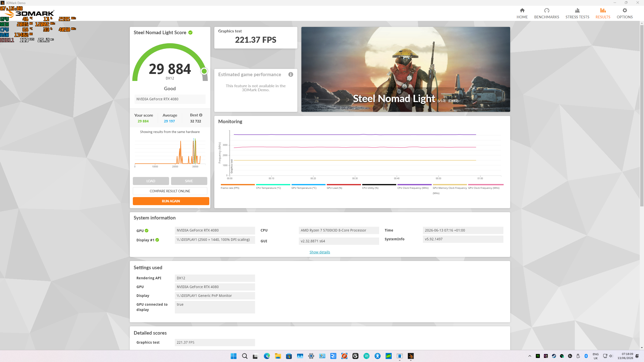Click Run Again button
Viewport: 644px width, 362px height.
coord(171,201)
